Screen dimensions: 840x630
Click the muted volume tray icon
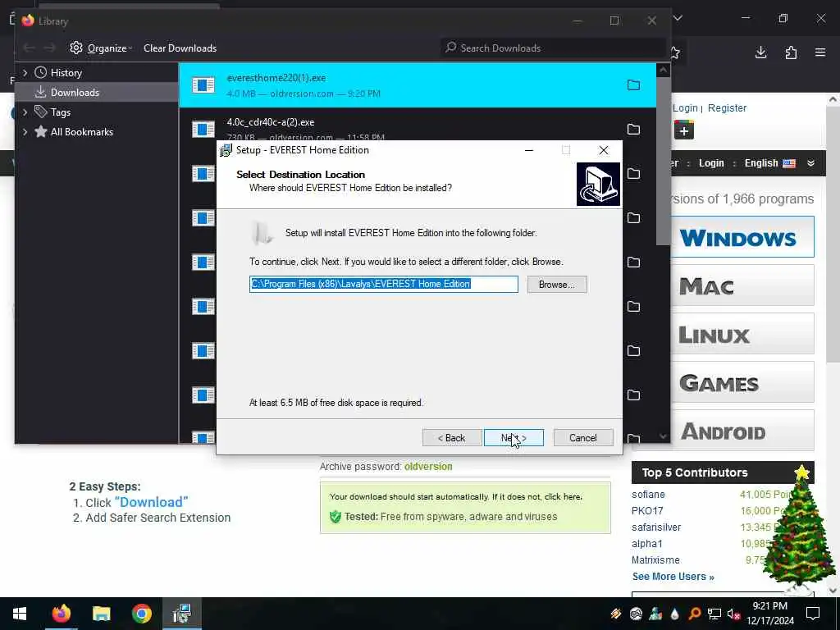click(734, 614)
